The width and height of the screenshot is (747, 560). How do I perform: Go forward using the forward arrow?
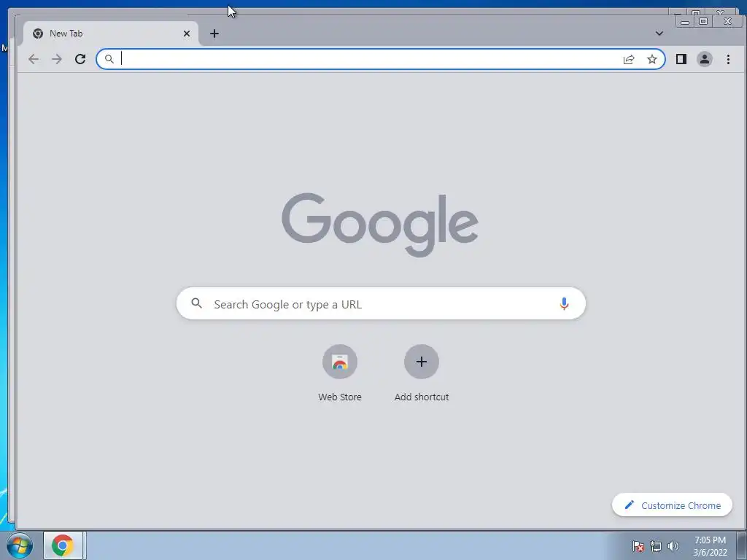click(57, 59)
